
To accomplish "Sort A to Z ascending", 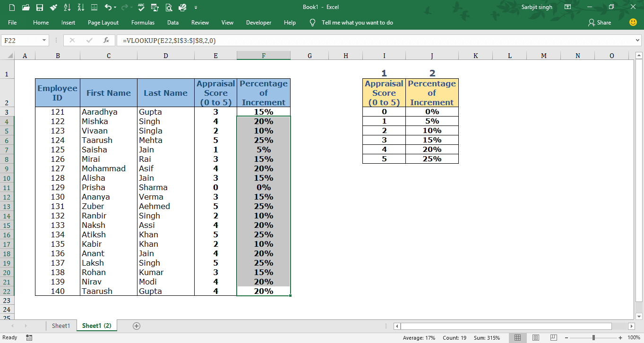I will click(x=67, y=8).
